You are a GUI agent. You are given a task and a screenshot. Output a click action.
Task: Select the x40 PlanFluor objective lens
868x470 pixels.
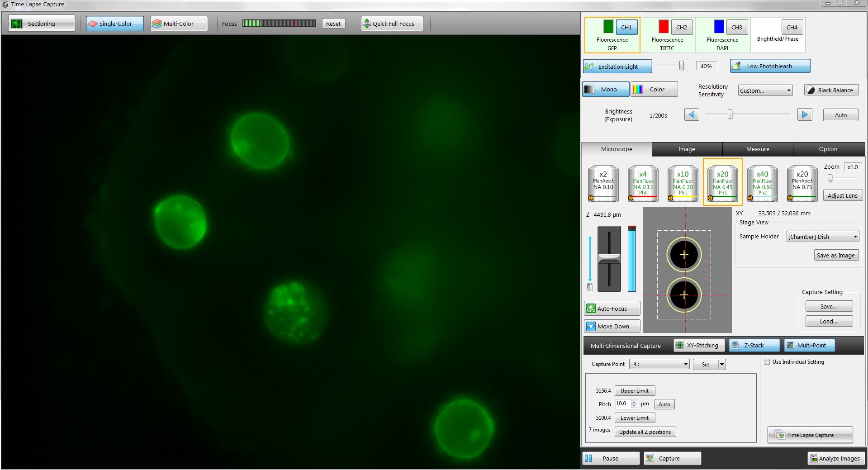pos(762,183)
